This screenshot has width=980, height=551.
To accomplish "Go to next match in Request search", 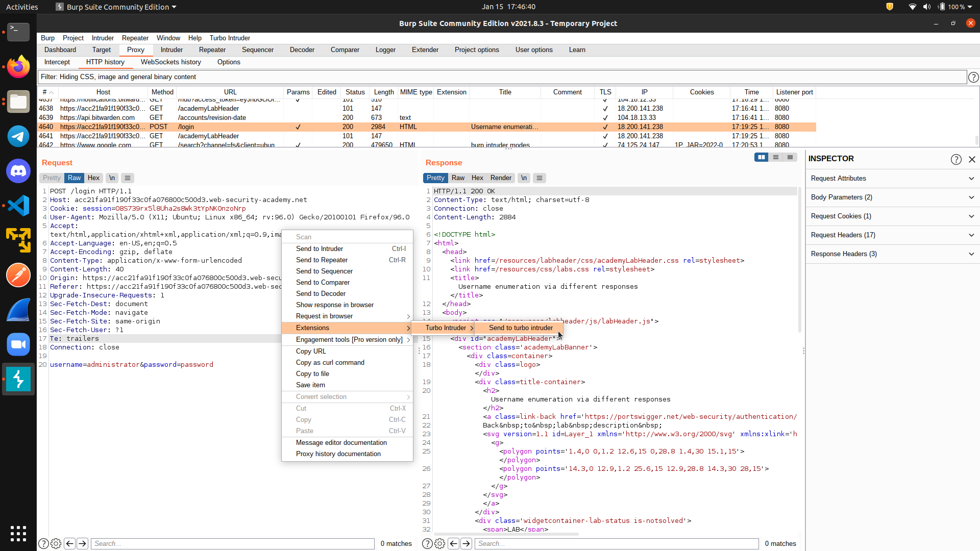I will point(82,544).
